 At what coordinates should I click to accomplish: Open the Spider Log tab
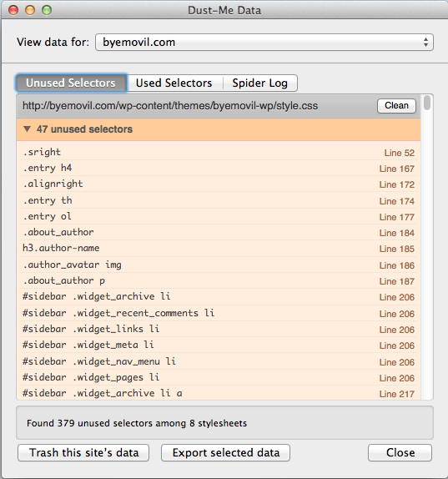[x=260, y=83]
